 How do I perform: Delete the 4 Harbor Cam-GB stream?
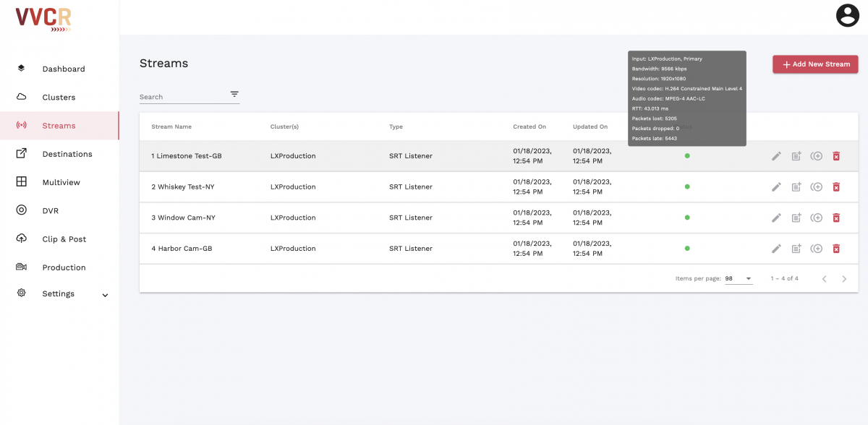click(x=836, y=249)
